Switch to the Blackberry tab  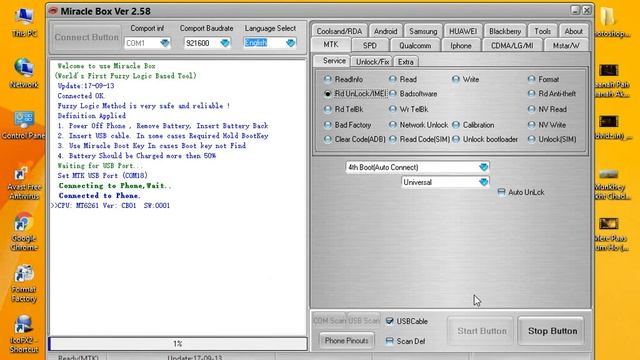pyautogui.click(x=505, y=31)
